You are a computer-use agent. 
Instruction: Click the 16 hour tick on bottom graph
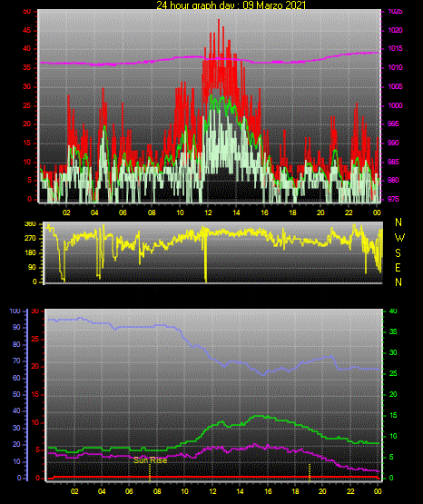[x=268, y=491]
